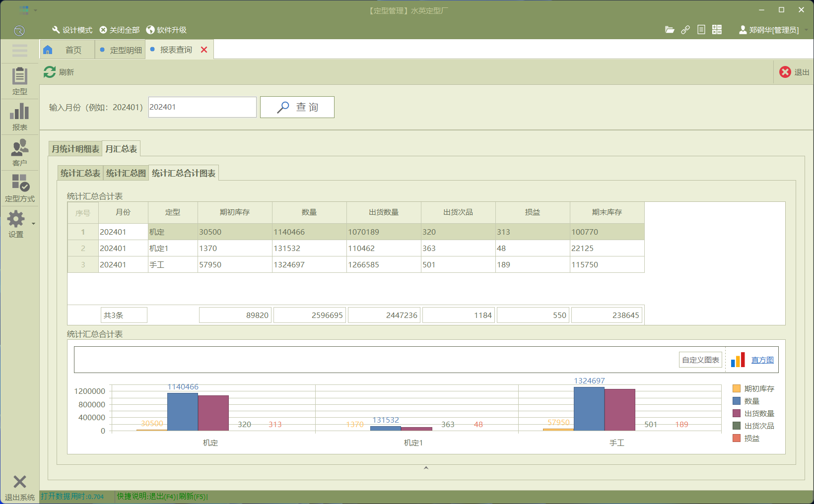Click the 查询 search button
This screenshot has height=504, width=814.
[x=297, y=107]
